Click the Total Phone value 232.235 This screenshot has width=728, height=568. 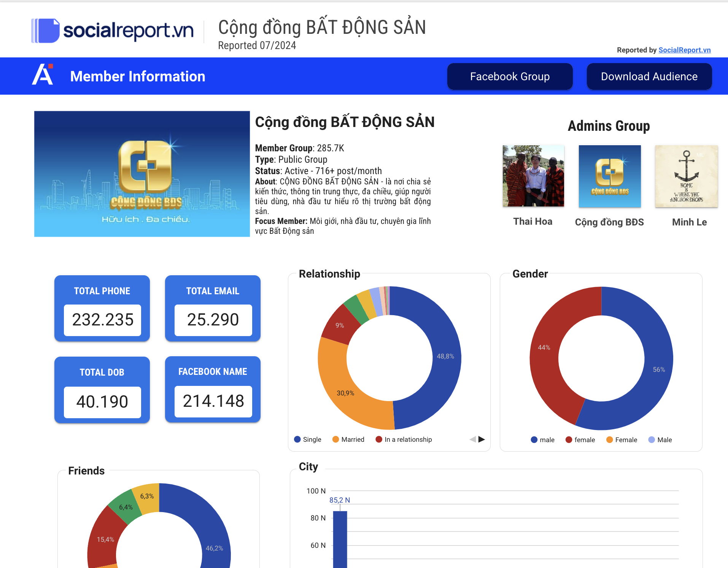(x=103, y=320)
